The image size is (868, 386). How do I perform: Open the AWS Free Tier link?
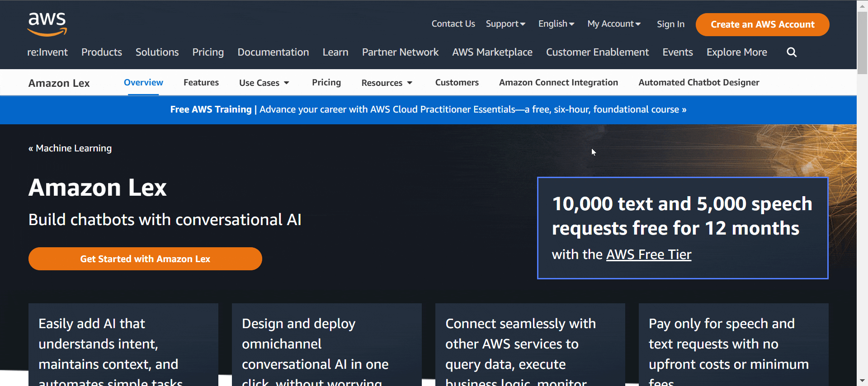pos(648,254)
